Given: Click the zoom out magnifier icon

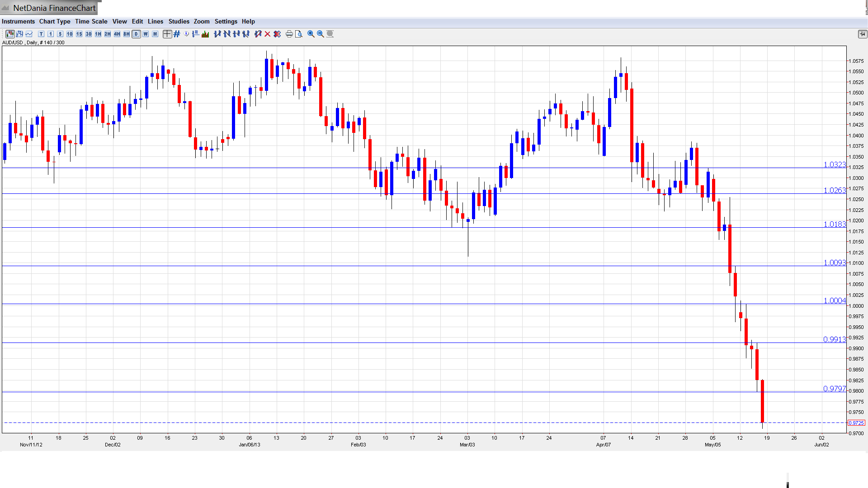Looking at the screenshot, I should pyautogui.click(x=321, y=34).
